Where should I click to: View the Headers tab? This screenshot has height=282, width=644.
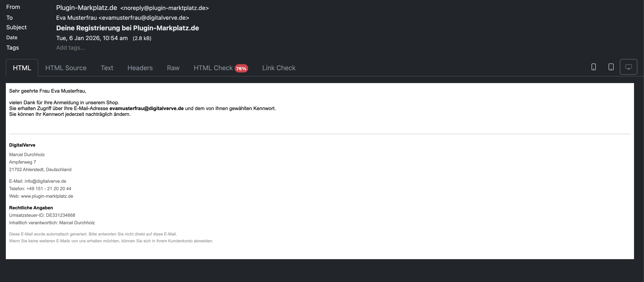[140, 68]
